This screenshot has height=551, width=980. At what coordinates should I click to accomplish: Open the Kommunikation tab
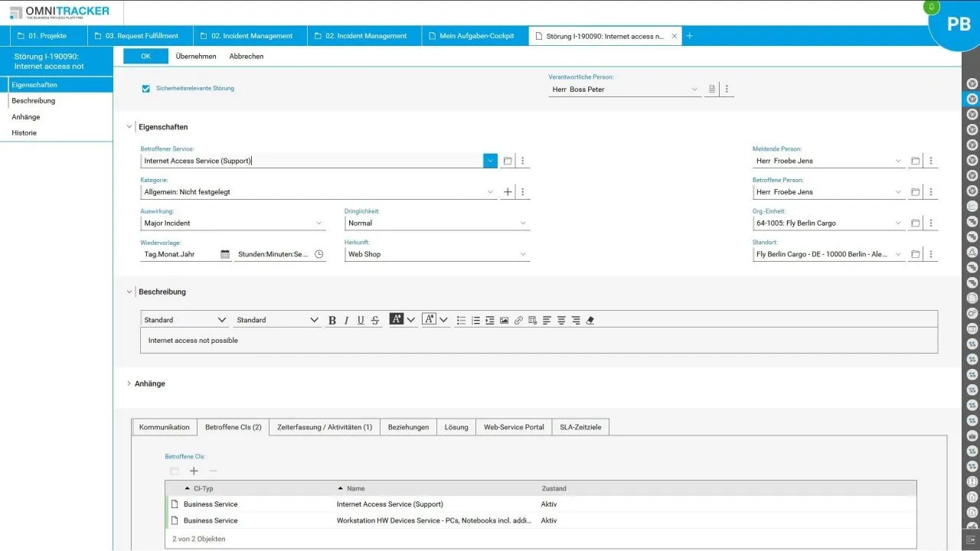[x=165, y=427]
